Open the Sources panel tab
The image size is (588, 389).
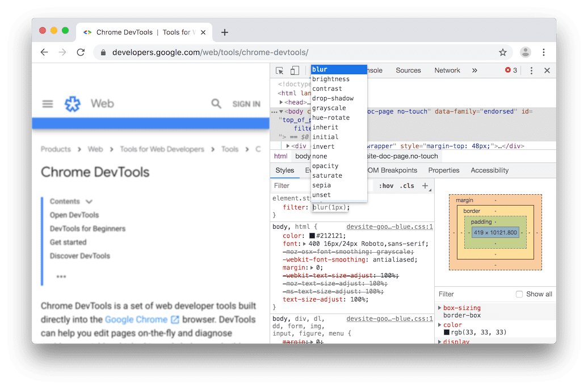tap(408, 70)
